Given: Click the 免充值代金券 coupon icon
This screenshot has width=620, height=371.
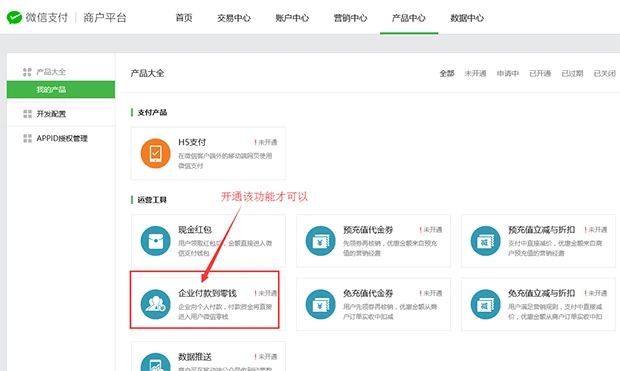Looking at the screenshot, I should tap(320, 304).
